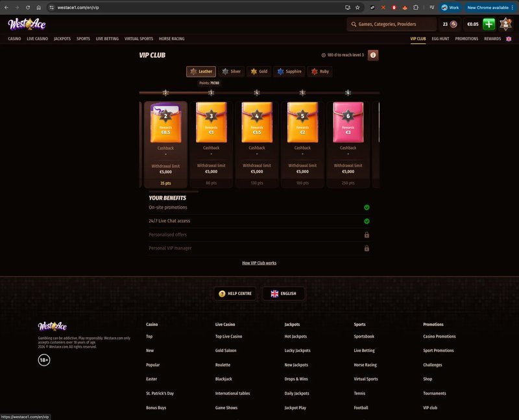Select the Silver tier tab
This screenshot has height=420, width=519.
[232, 71]
